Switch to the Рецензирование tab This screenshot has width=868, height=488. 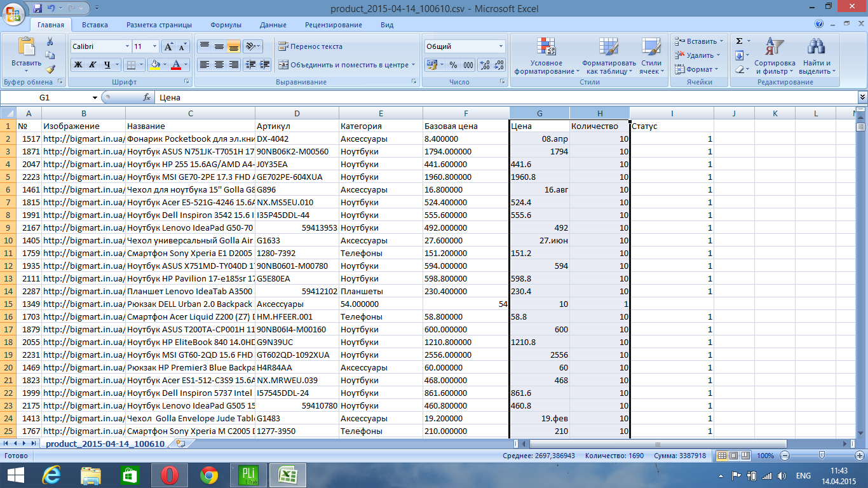pyautogui.click(x=334, y=25)
